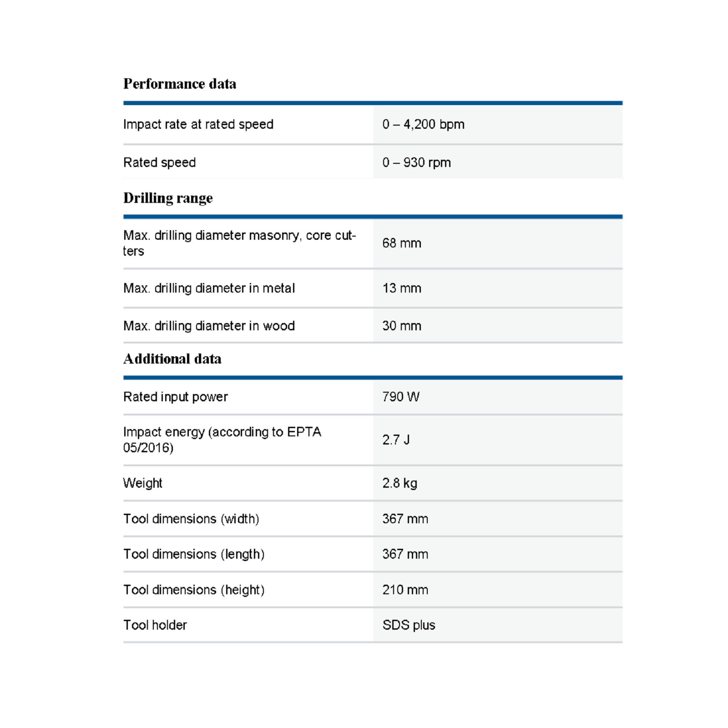Click the Additional data heading

[172, 359]
